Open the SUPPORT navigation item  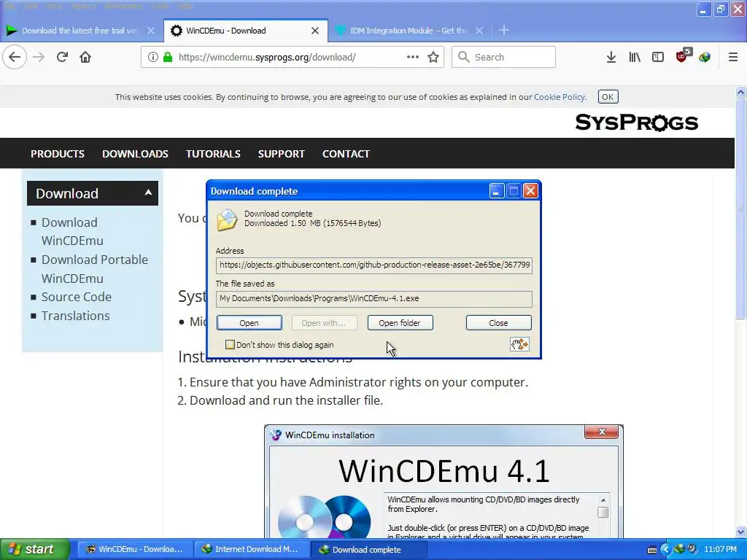click(x=281, y=154)
